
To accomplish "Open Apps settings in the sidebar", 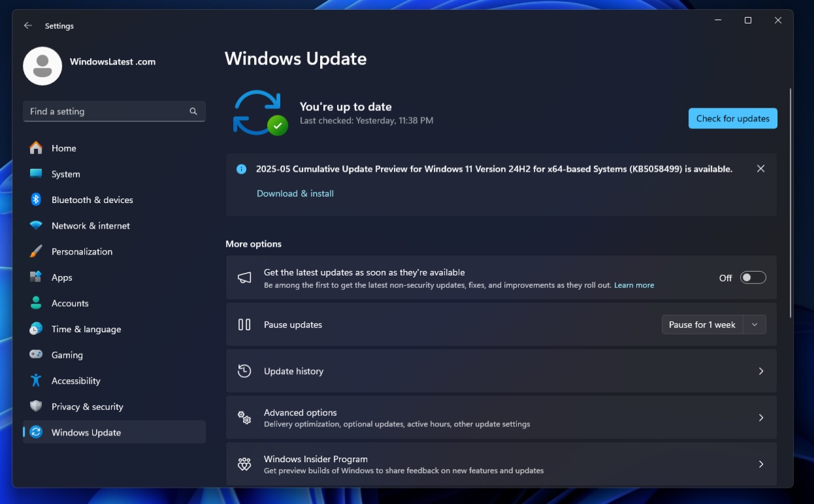I will coord(114,277).
